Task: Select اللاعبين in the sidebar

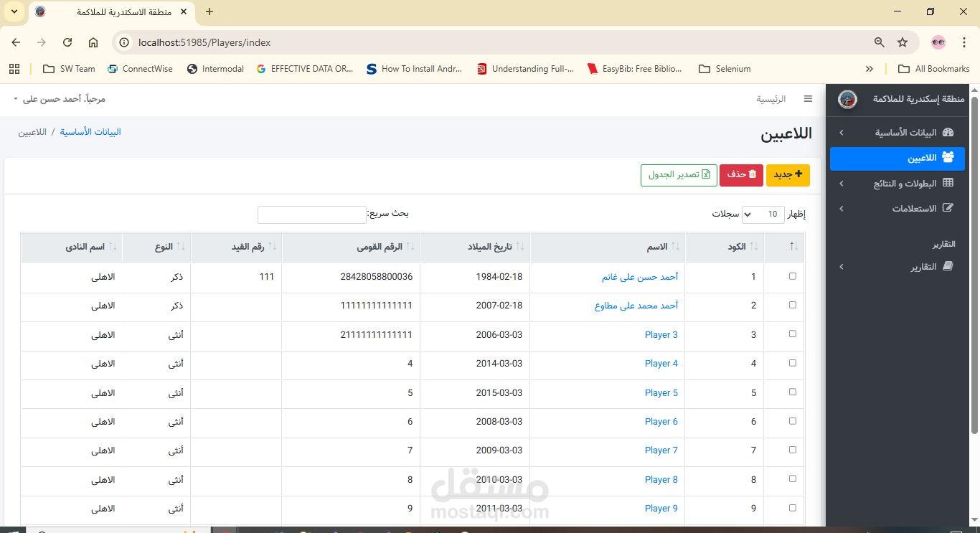Action: click(x=897, y=158)
